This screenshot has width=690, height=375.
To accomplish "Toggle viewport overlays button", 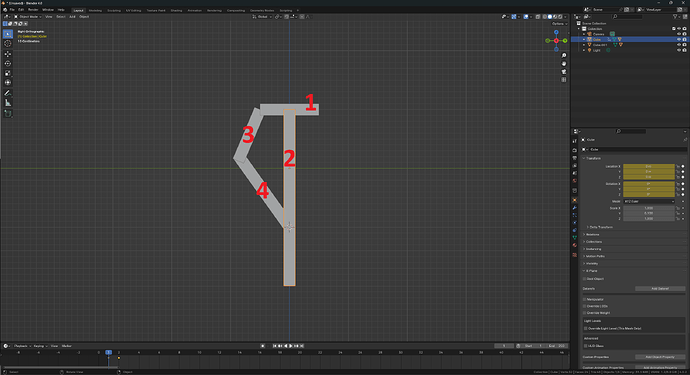I will pyautogui.click(x=526, y=17).
